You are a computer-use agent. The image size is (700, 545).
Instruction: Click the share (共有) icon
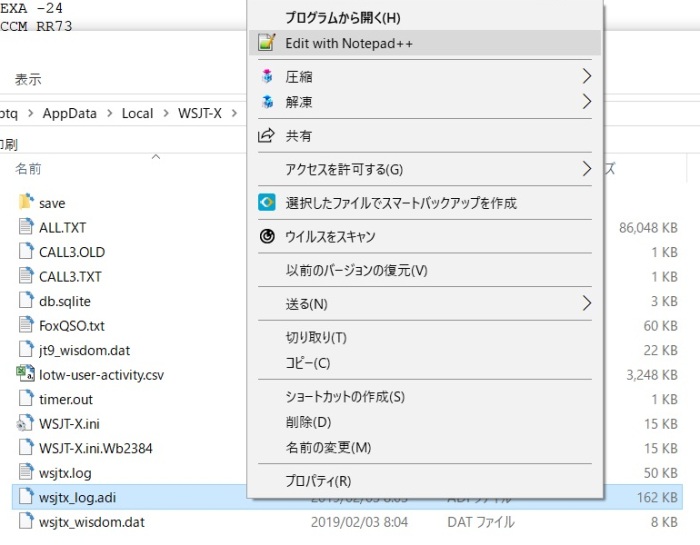pyautogui.click(x=266, y=135)
